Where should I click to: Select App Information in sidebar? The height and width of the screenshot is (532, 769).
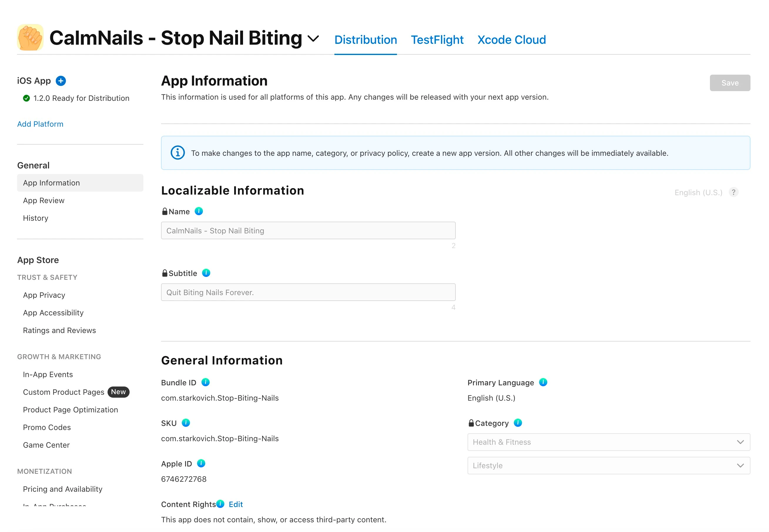[x=80, y=183]
